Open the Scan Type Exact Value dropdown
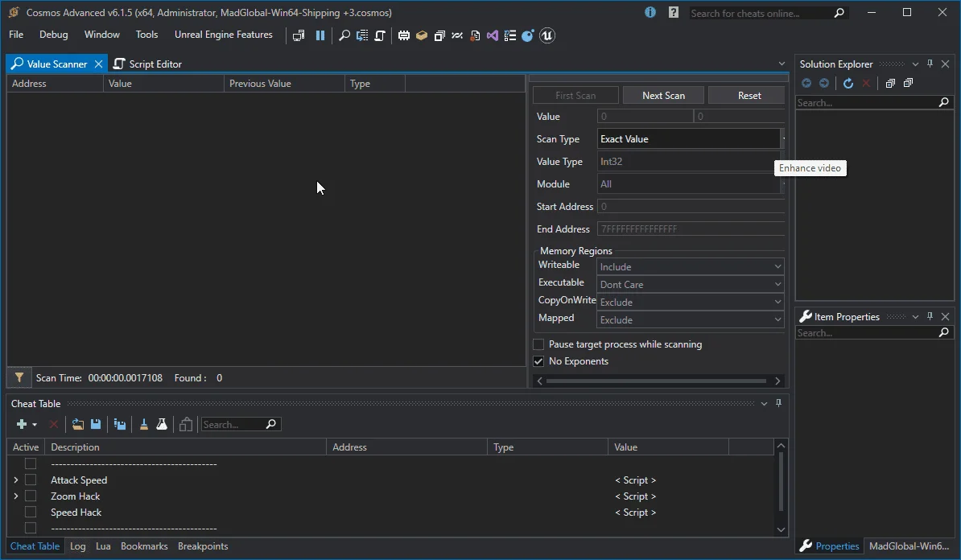Screen dimensions: 961x560 [x=690, y=139]
